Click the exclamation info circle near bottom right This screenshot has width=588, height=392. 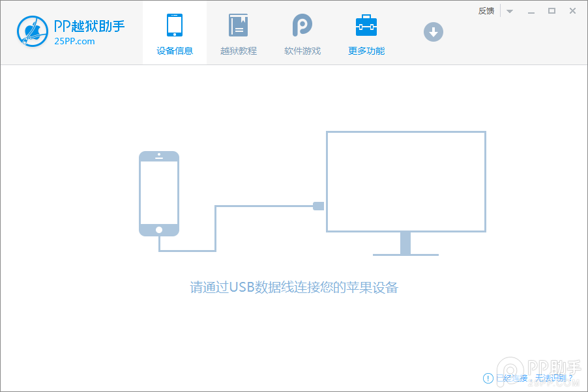(488, 378)
